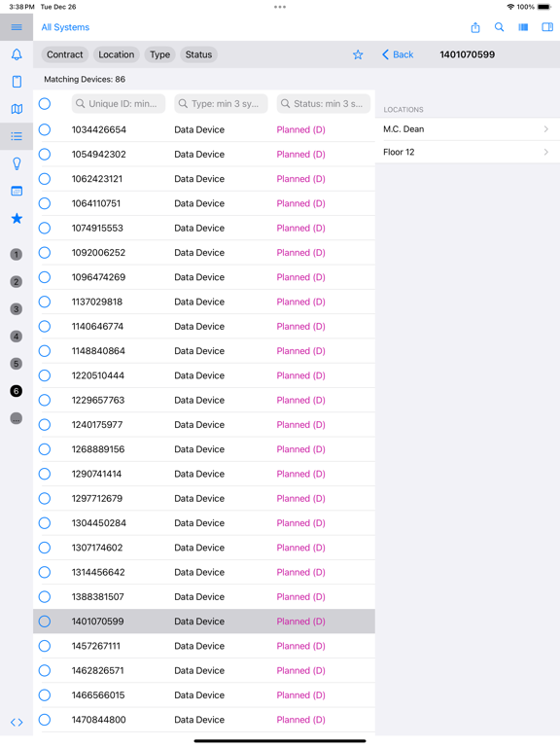The width and height of the screenshot is (560, 747).
Task: Open device row 1304450284
Action: pos(204,523)
